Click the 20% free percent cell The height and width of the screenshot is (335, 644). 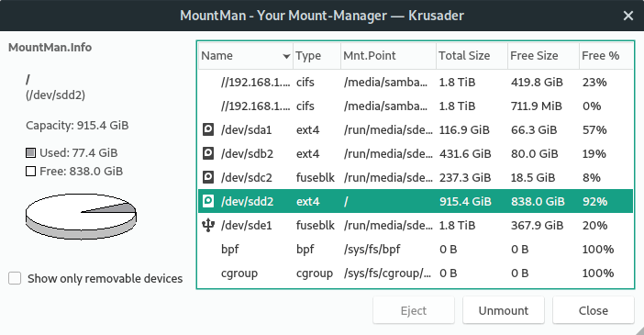[594, 225]
